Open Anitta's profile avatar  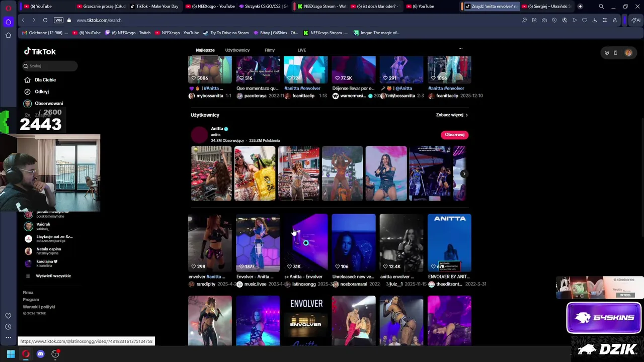coord(199,134)
